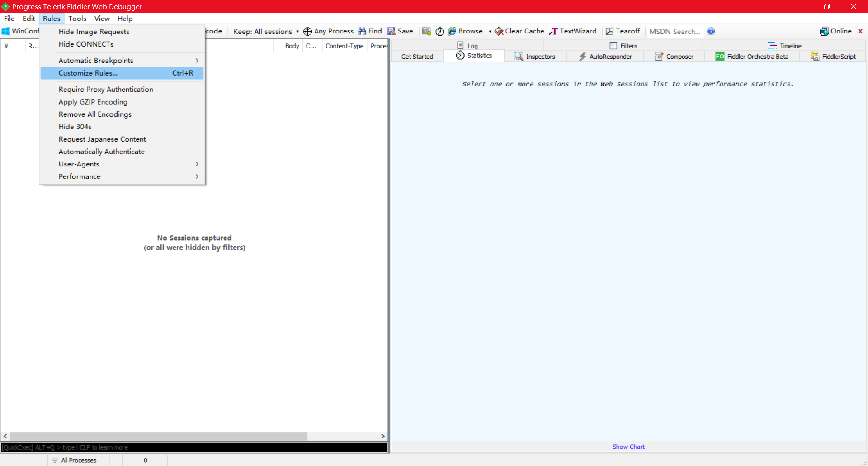Open the Log tab

tap(467, 46)
